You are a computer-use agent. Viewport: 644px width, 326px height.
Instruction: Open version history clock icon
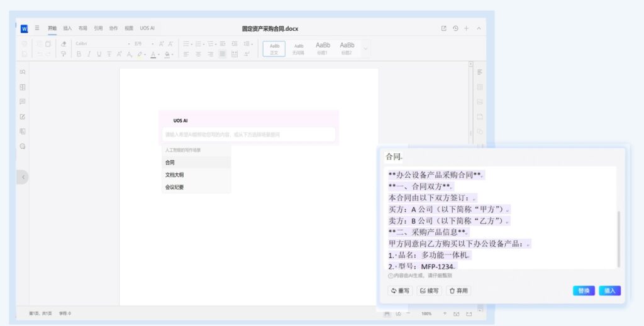(x=455, y=28)
